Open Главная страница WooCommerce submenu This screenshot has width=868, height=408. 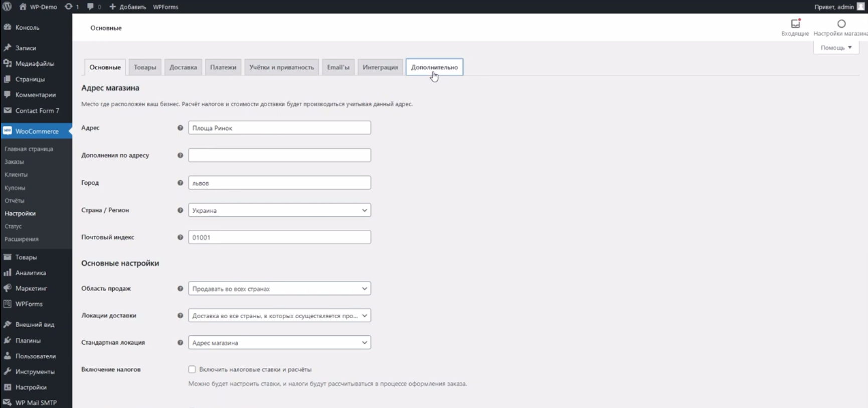pyautogui.click(x=29, y=149)
